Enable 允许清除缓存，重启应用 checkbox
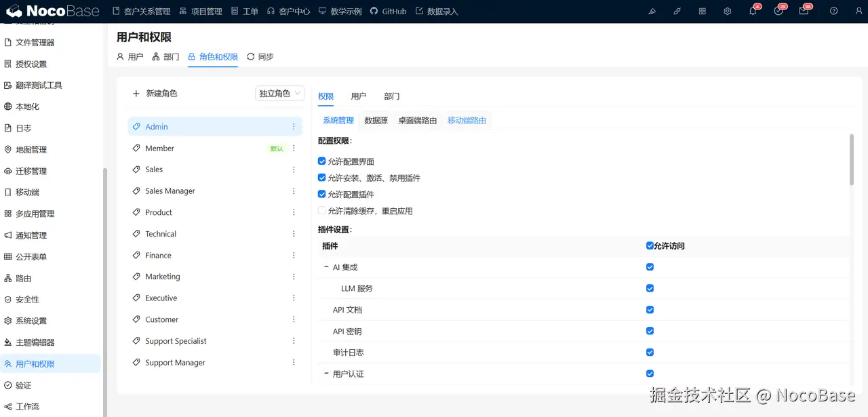868x417 pixels. [x=322, y=210]
